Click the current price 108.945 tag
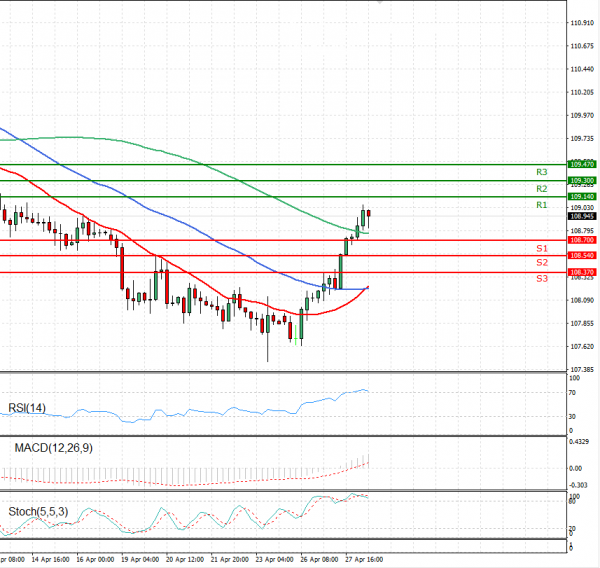 tap(582, 216)
